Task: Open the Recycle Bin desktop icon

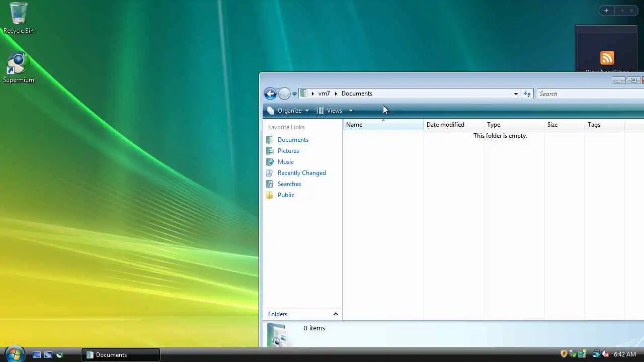Action: pyautogui.click(x=19, y=18)
